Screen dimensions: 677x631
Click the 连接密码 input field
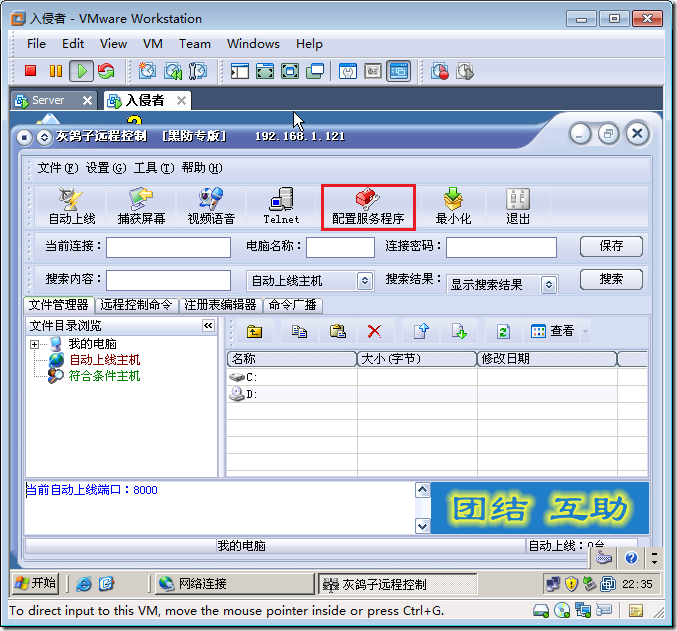(x=501, y=247)
